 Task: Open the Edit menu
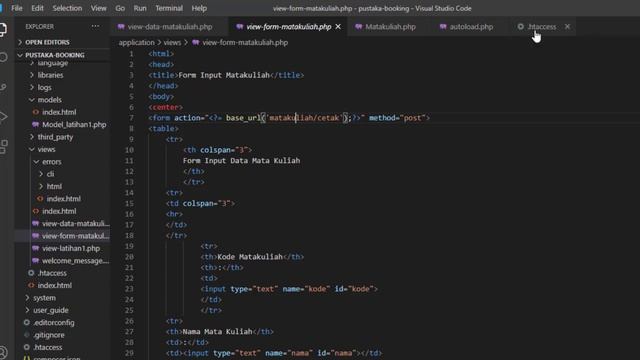click(x=37, y=8)
